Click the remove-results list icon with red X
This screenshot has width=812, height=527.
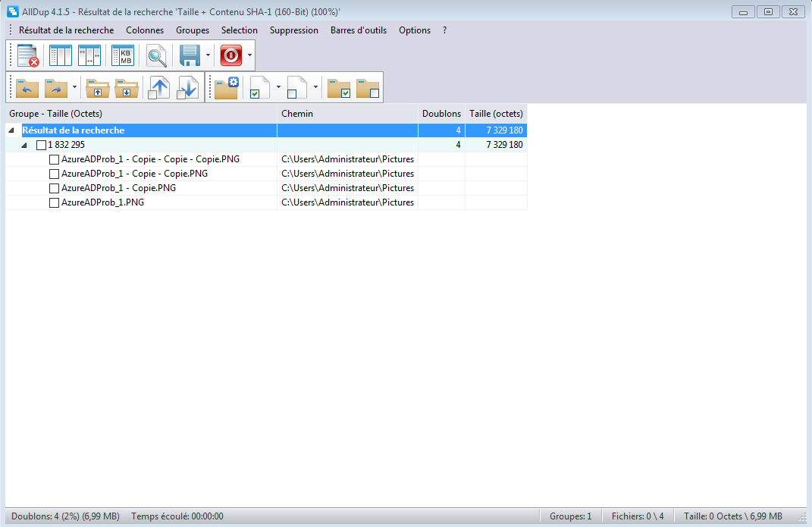[28, 56]
